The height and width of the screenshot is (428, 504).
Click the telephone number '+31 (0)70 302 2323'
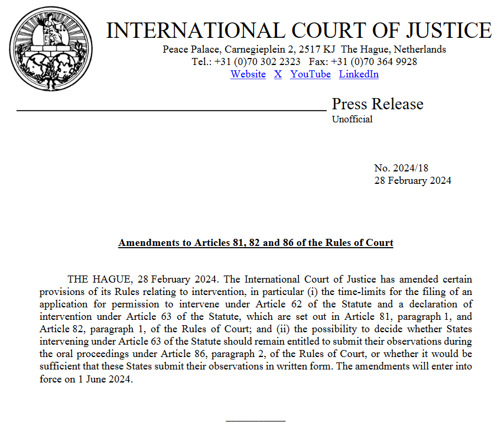[257, 61]
